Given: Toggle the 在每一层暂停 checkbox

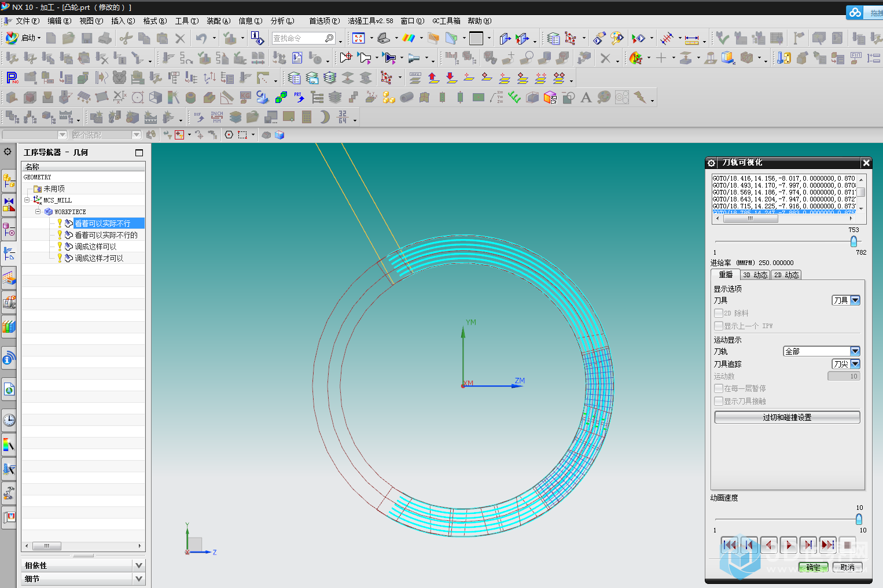Looking at the screenshot, I should [719, 388].
